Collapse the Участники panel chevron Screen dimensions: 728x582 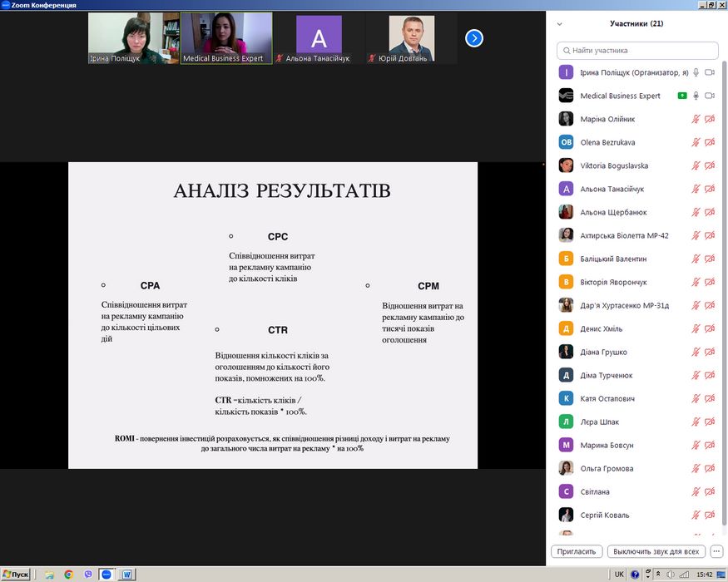[560, 24]
